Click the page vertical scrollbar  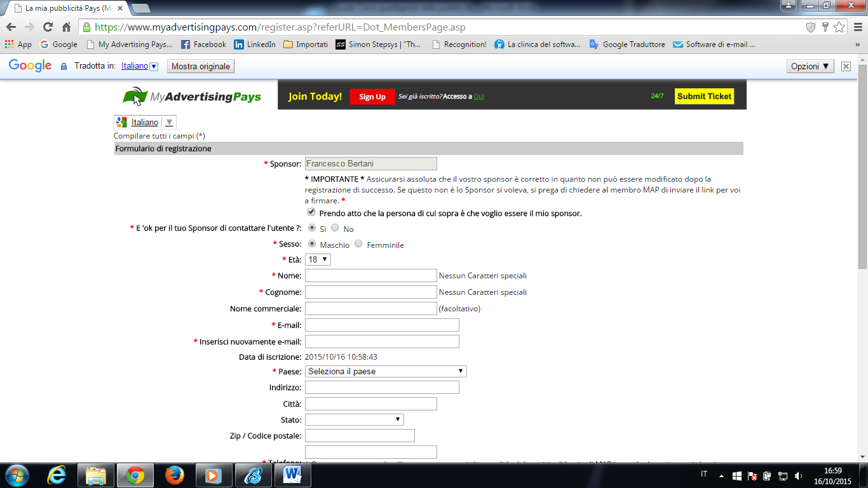tap(862, 165)
